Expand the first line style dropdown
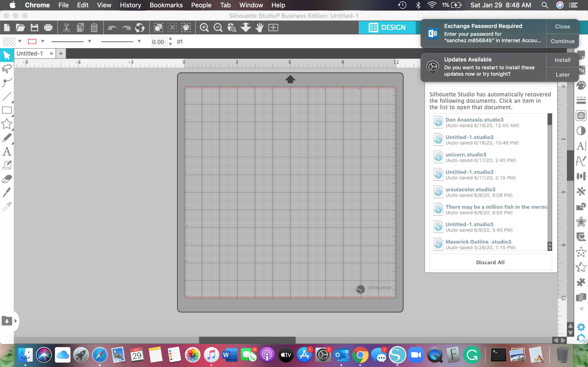This screenshot has width=588, height=367. click(x=89, y=41)
